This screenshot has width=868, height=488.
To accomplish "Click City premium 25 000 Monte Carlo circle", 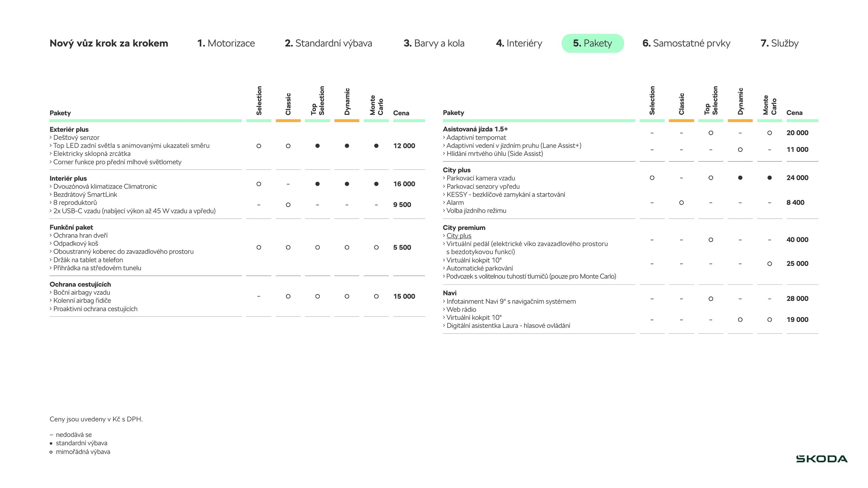I will [769, 264].
